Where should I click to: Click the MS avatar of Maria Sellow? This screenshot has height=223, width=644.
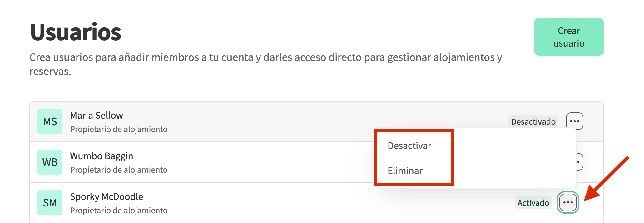point(50,121)
